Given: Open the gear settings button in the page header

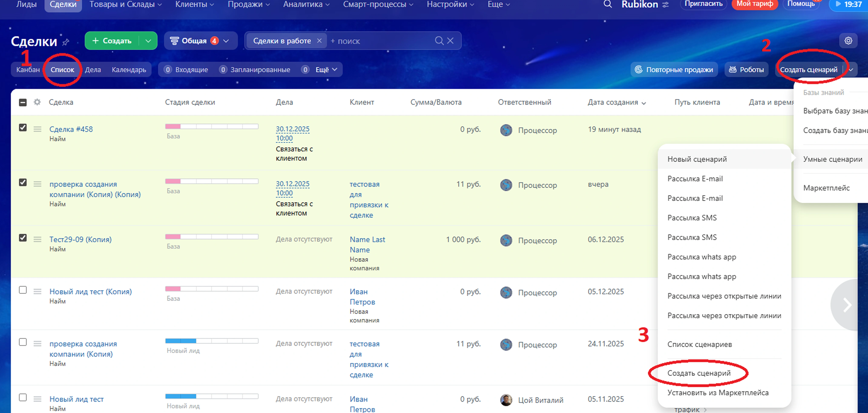Looking at the screenshot, I should (x=848, y=41).
